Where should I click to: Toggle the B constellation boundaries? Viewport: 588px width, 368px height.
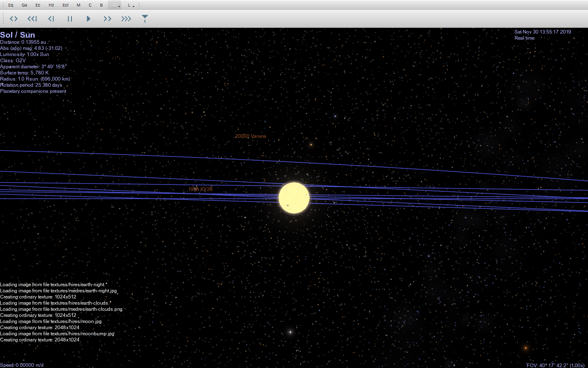101,5
